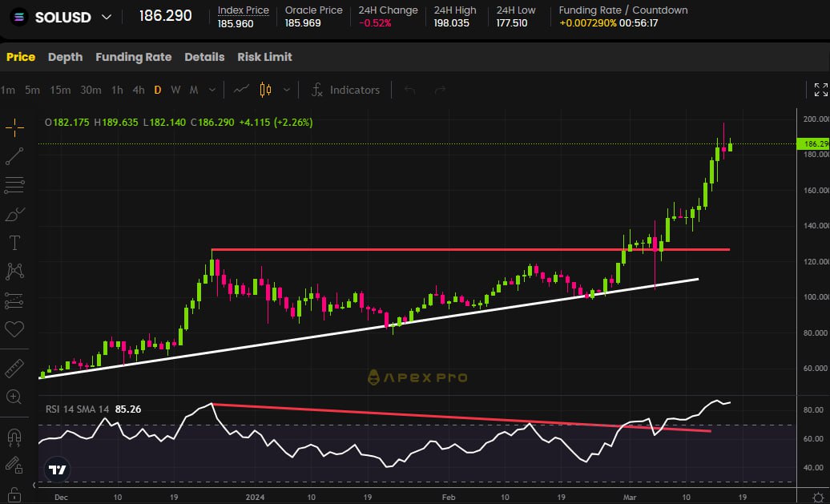
Task: Click the funding rate +0.007290% value
Action: click(x=587, y=23)
